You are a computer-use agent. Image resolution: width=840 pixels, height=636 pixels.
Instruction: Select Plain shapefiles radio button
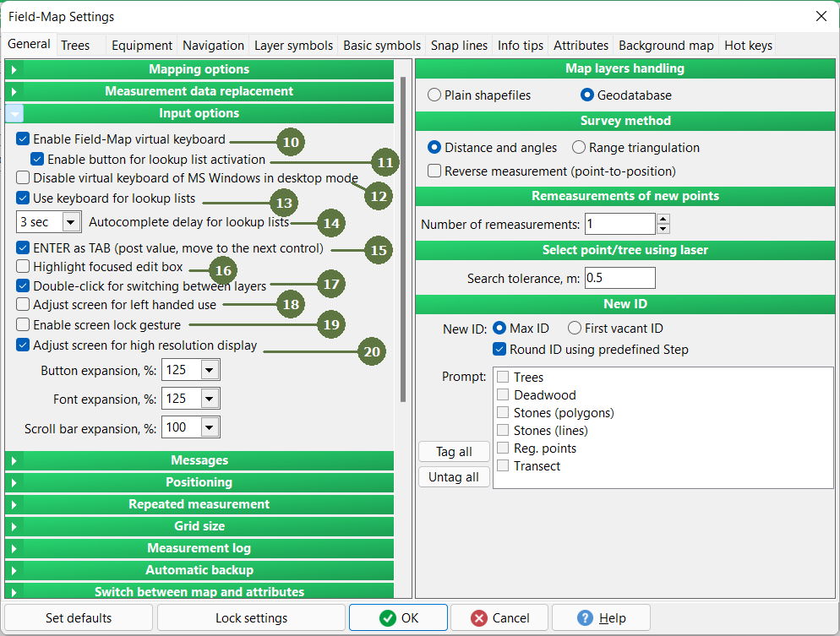[435, 95]
